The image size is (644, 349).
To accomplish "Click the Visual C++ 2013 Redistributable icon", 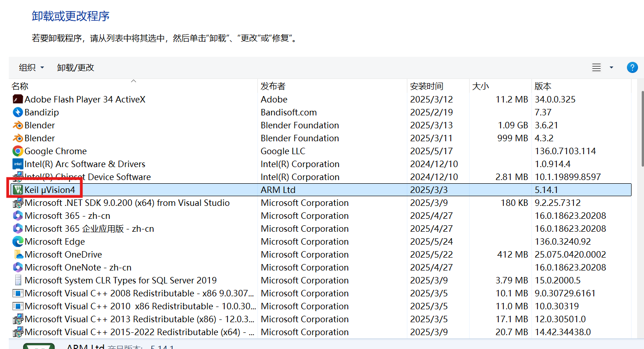I will pyautogui.click(x=18, y=319).
